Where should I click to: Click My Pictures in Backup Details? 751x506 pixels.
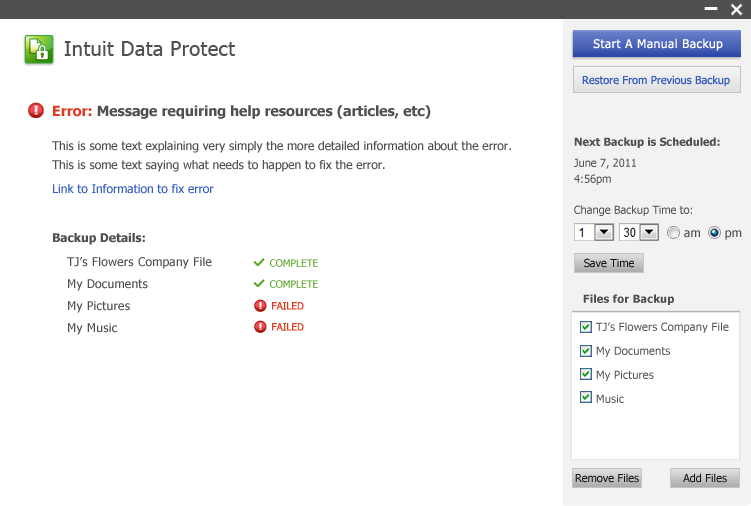pyautogui.click(x=99, y=306)
